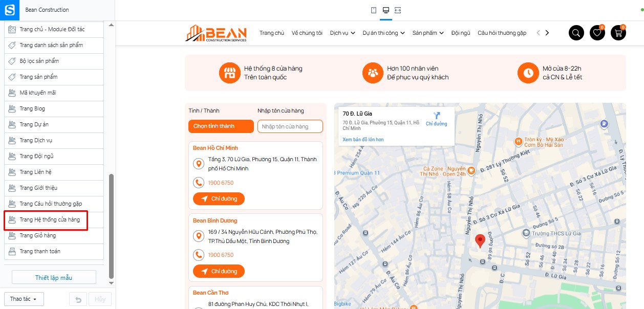Select Trang Hệ thống cửa hàng in sidebar
Image resolution: width=644 pixels, height=309 pixels.
pos(54,219)
